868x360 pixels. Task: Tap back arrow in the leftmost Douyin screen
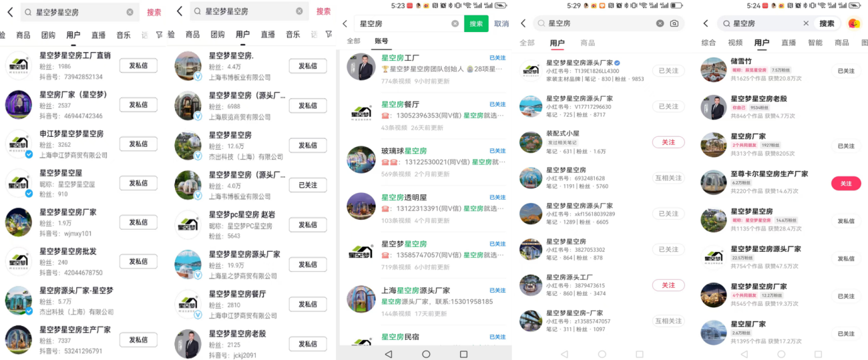pyautogui.click(x=10, y=12)
